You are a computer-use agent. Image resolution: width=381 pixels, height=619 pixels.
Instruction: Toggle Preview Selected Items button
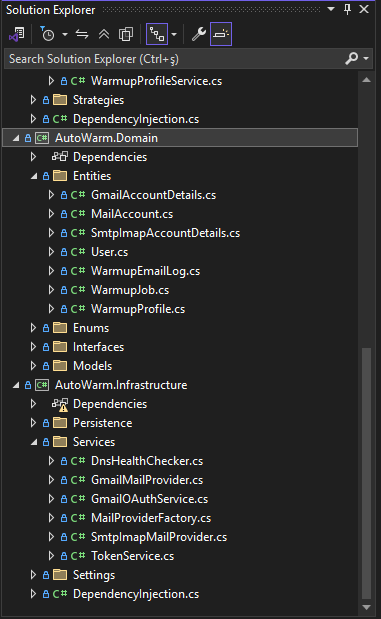221,34
